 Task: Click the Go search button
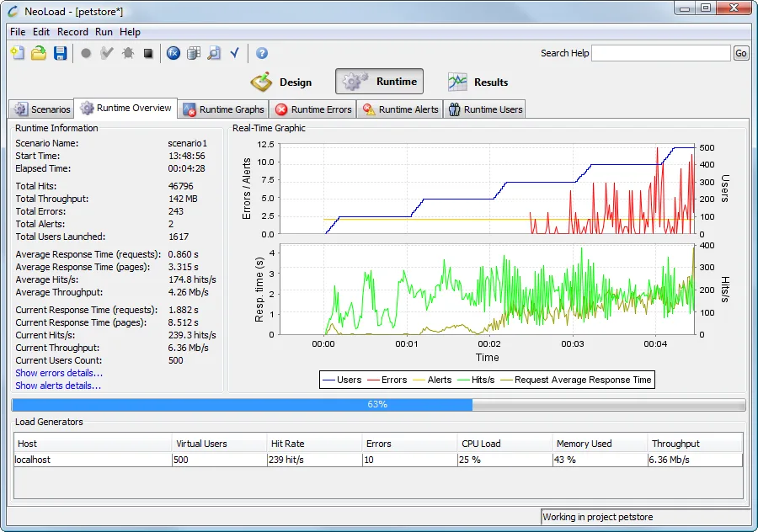tap(740, 53)
